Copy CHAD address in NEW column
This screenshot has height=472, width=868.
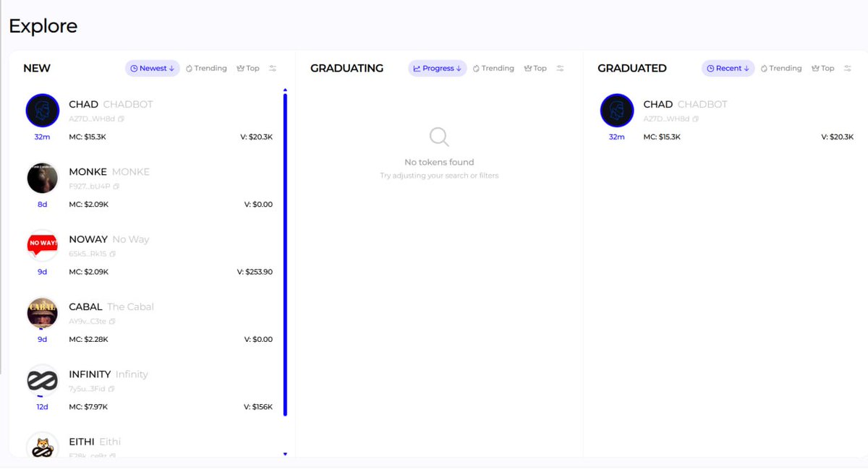[x=120, y=119]
